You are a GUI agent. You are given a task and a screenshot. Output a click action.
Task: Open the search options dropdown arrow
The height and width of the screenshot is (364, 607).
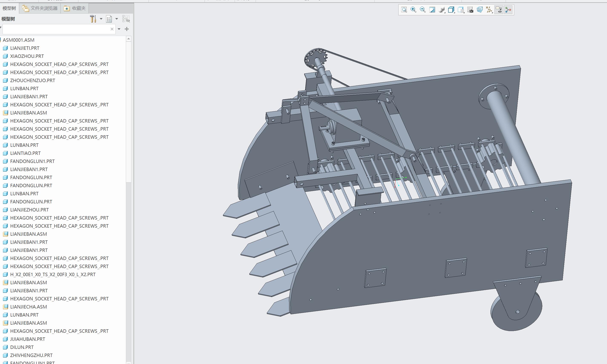119,29
